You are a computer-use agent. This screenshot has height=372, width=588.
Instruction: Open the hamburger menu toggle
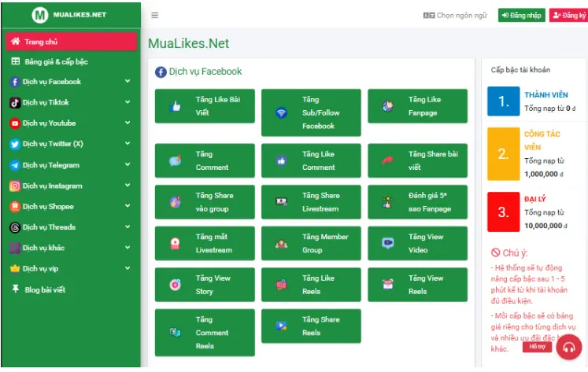154,16
